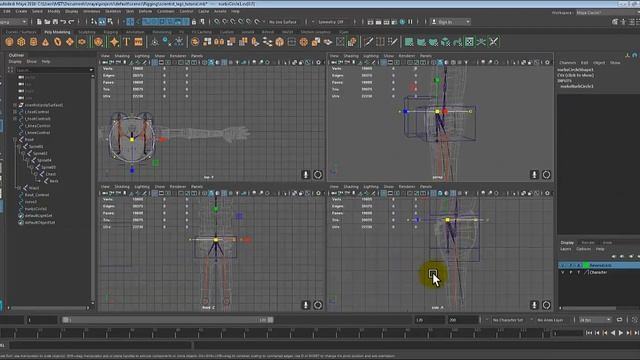
Task: Switch to the Rigging shelf tab
Action: click(110, 32)
